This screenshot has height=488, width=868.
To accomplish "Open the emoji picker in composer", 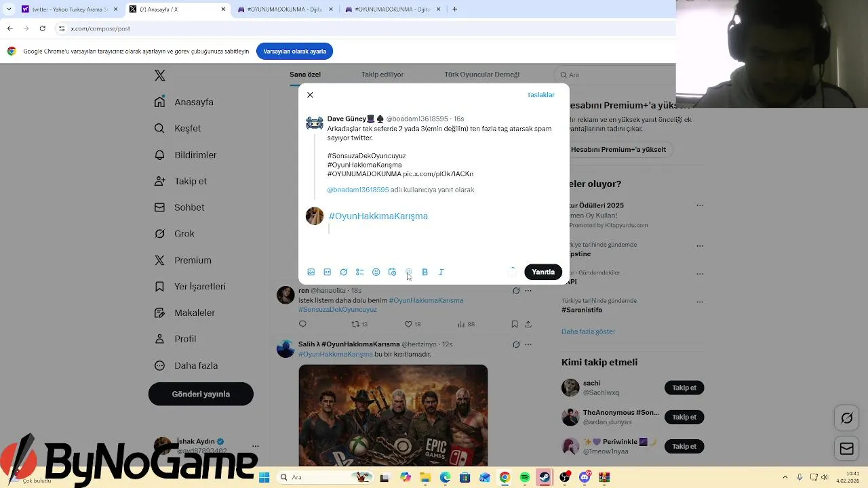I will point(376,272).
